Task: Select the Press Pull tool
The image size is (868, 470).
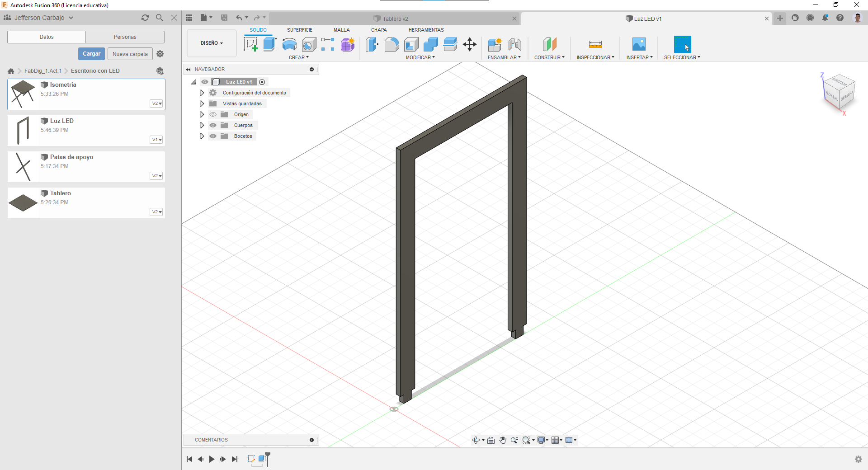Action: [372, 44]
